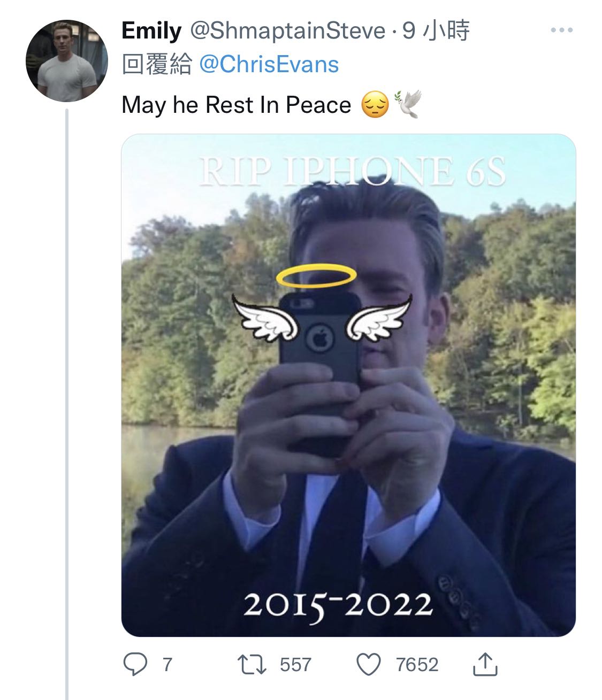This screenshot has height=700, width=602.
Task: Click the retweet count 557
Action: pos(295,664)
